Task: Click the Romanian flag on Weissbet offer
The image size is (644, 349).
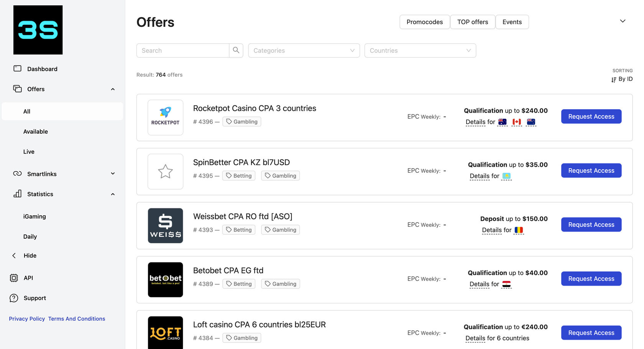Action: pos(519,230)
